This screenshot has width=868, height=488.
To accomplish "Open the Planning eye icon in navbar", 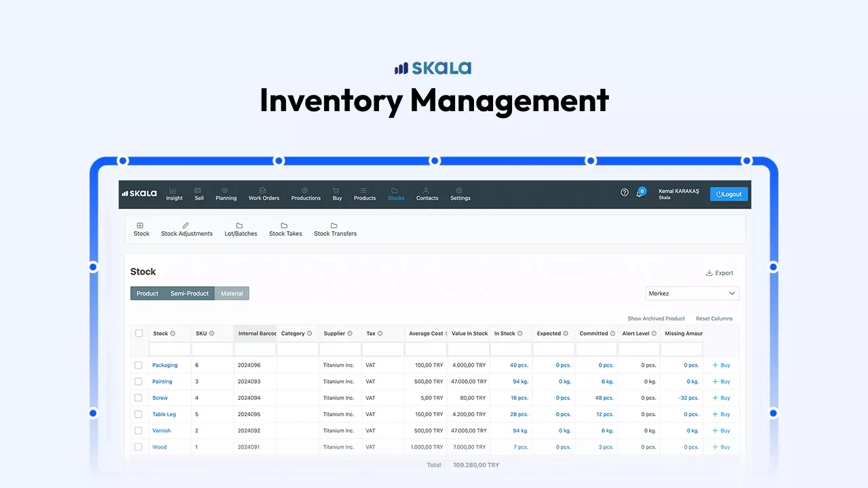I will click(x=225, y=190).
